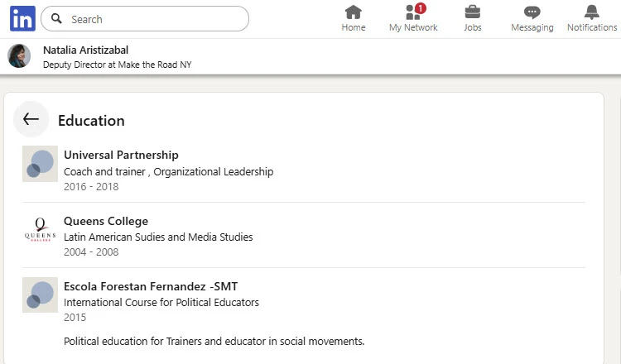Viewport: 621px width, 364px height.
Task: Click the Escola Forestan Fernandez logo placeholder
Action: point(40,295)
